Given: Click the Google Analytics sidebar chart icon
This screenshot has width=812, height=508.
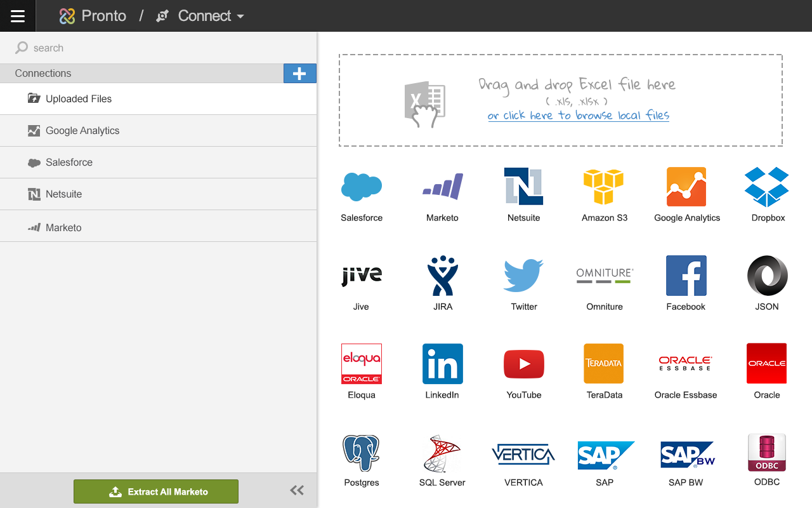Looking at the screenshot, I should (34, 131).
